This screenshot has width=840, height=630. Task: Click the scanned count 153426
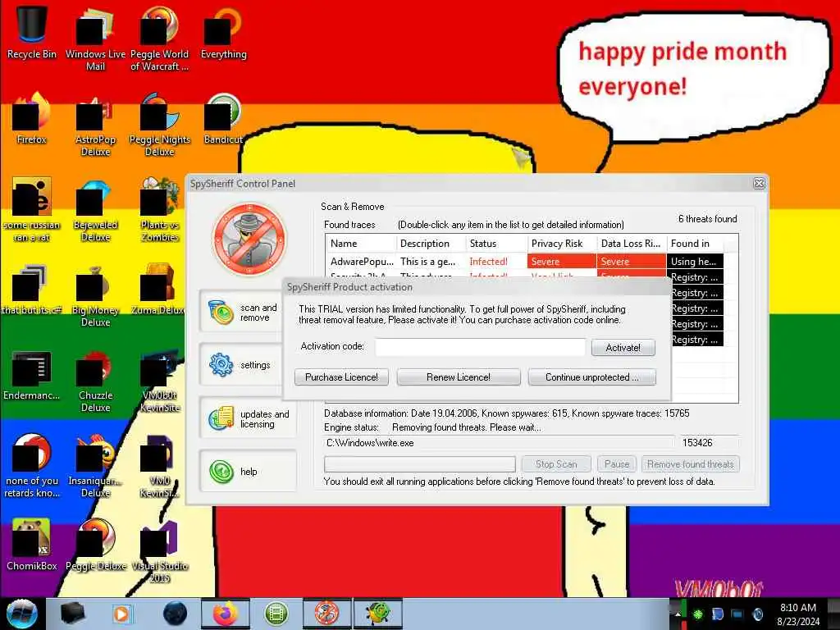(697, 443)
